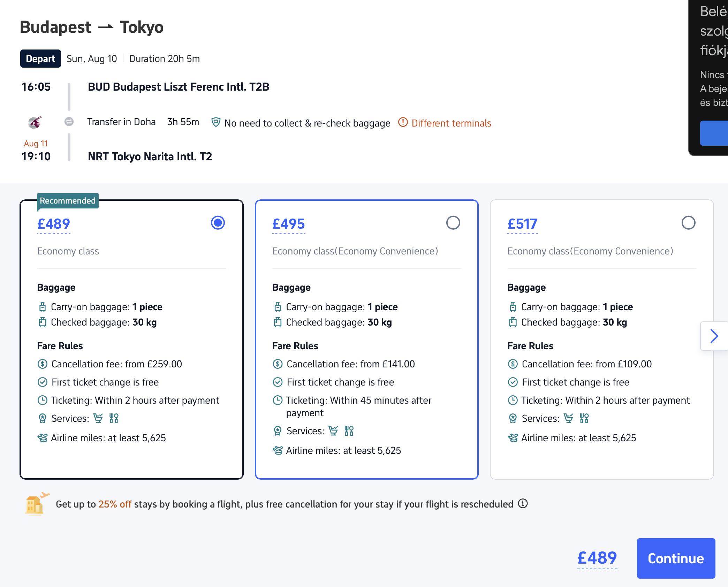
Task: Click cancellation fee icon in £495 card
Action: pyautogui.click(x=278, y=364)
